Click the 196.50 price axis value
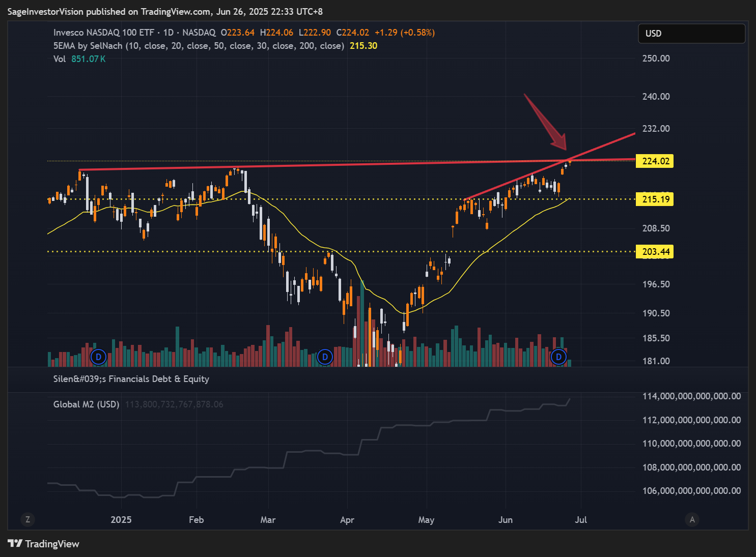Viewport: 756px width, 557px height. point(656,284)
